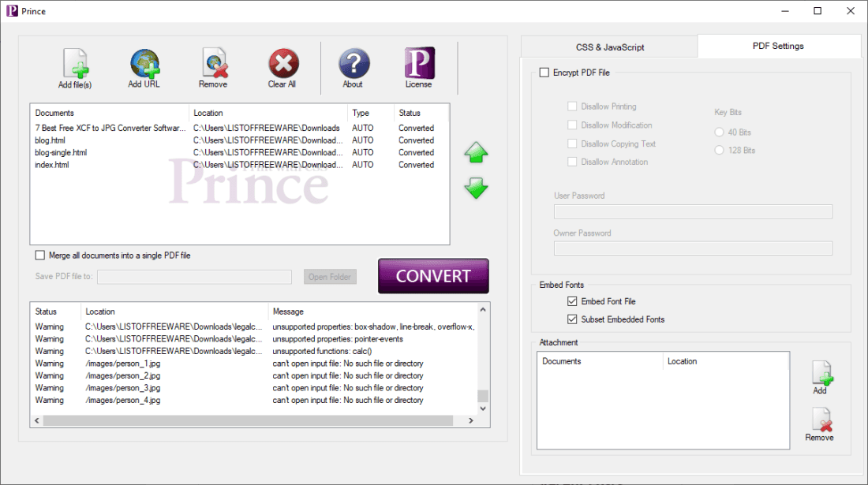Image resolution: width=868 pixels, height=485 pixels.
Task: Uncheck Subset Embedded Fonts checkbox
Action: [572, 319]
